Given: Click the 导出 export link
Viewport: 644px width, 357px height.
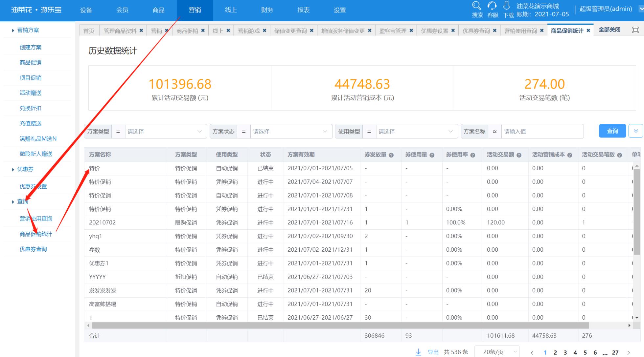Looking at the screenshot, I should (x=433, y=352).
